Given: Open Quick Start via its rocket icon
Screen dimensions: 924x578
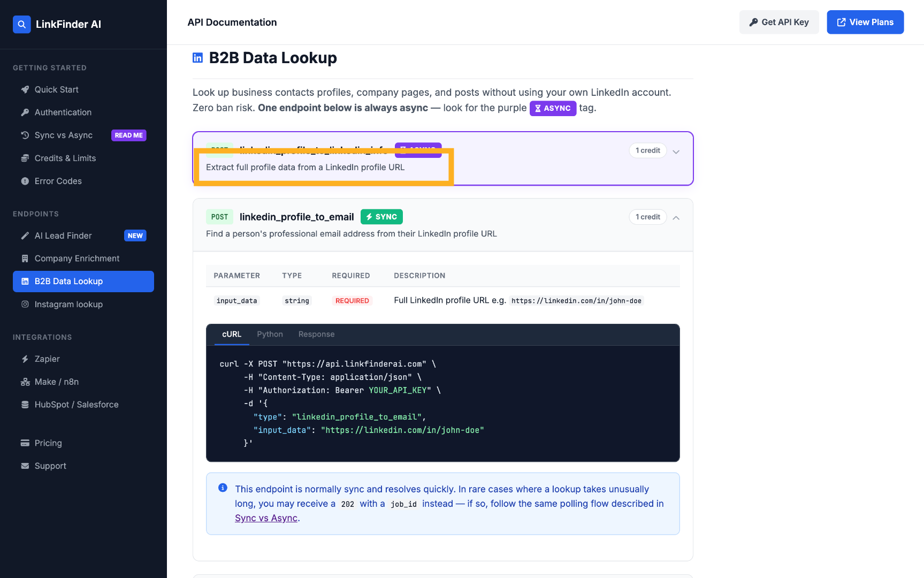Looking at the screenshot, I should pyautogui.click(x=25, y=89).
